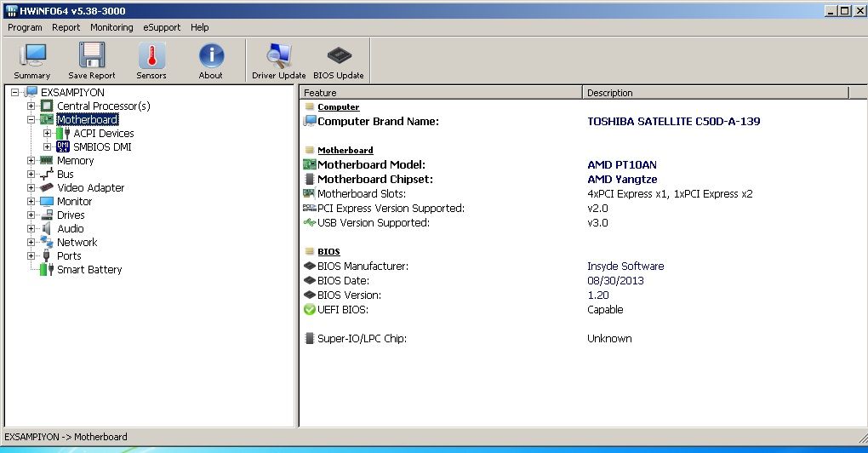Expand the Bus tree node
This screenshot has width=868, height=453.
click(x=31, y=174)
